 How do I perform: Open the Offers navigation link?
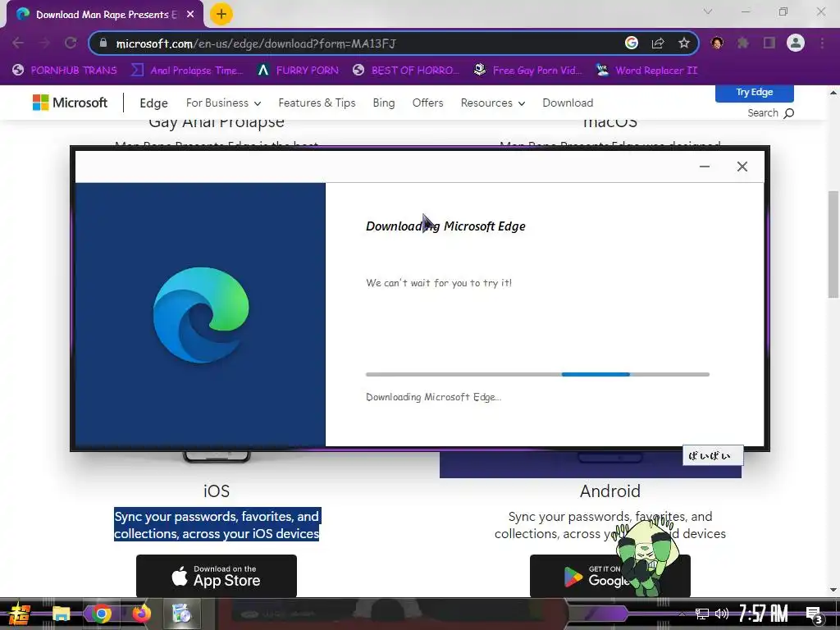(x=427, y=103)
